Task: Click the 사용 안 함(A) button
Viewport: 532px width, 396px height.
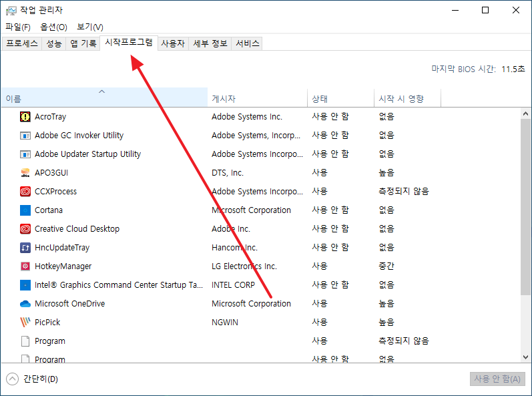Action: (x=497, y=379)
